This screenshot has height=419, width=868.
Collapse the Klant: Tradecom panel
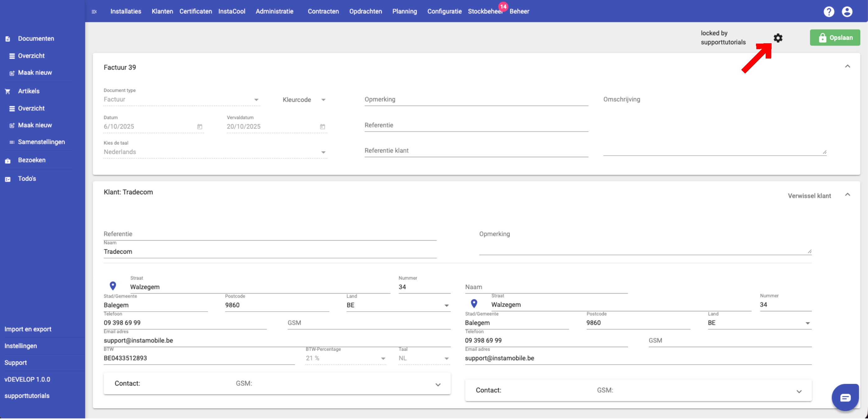coord(847,195)
